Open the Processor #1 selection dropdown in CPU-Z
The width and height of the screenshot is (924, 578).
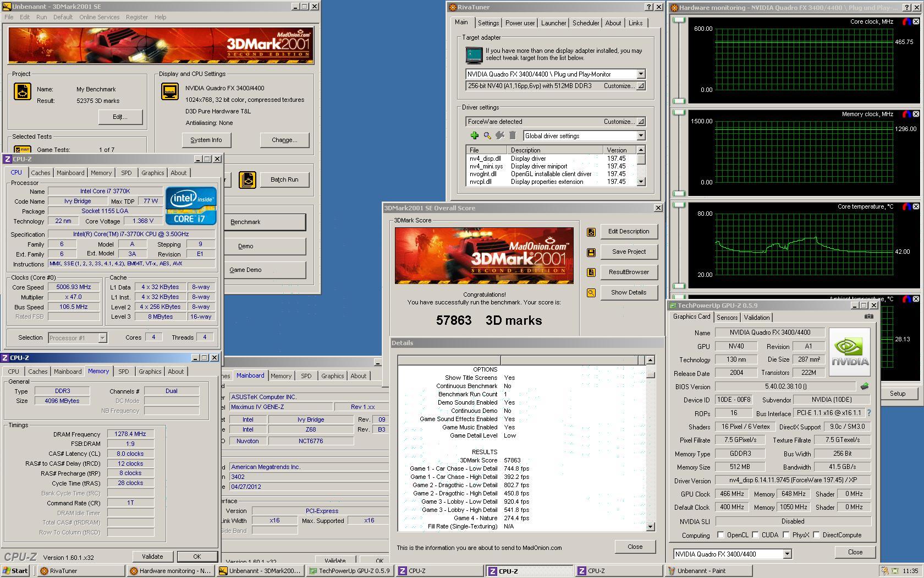[102, 338]
